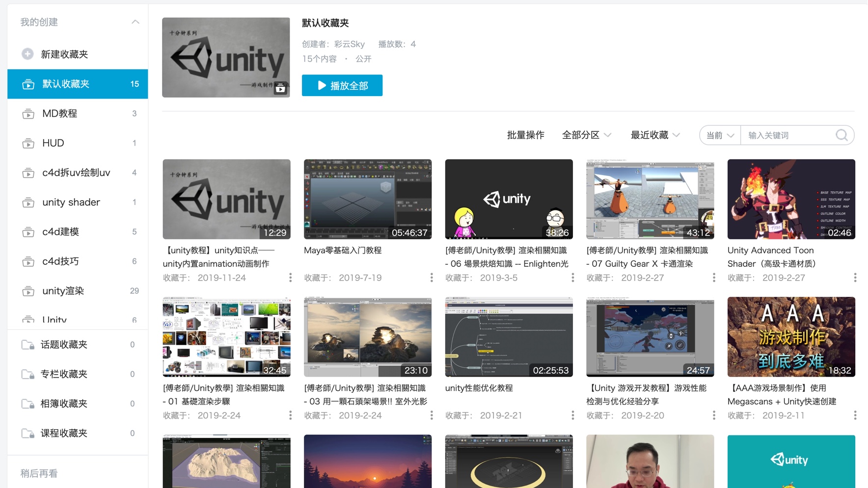This screenshot has height=488, width=868.
Task: Open the 32:45 基礎渲染步驟 thumbnail
Action: pyautogui.click(x=226, y=337)
